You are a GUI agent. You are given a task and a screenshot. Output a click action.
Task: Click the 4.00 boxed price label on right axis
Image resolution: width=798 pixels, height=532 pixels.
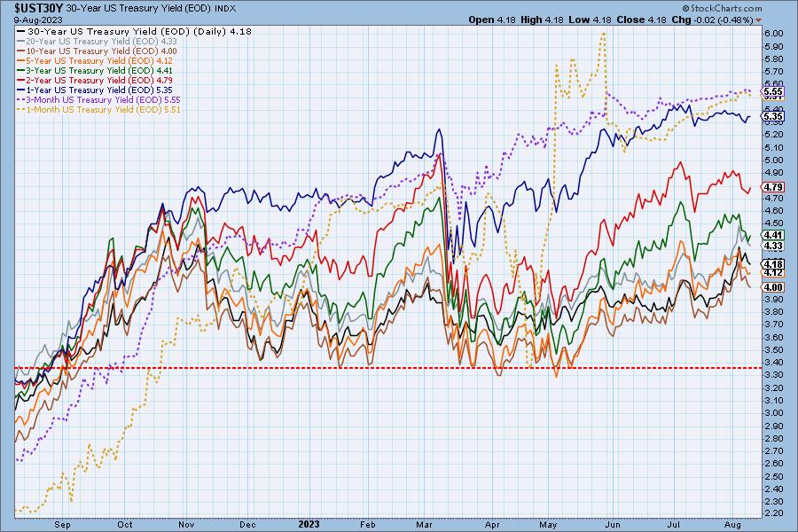click(773, 287)
